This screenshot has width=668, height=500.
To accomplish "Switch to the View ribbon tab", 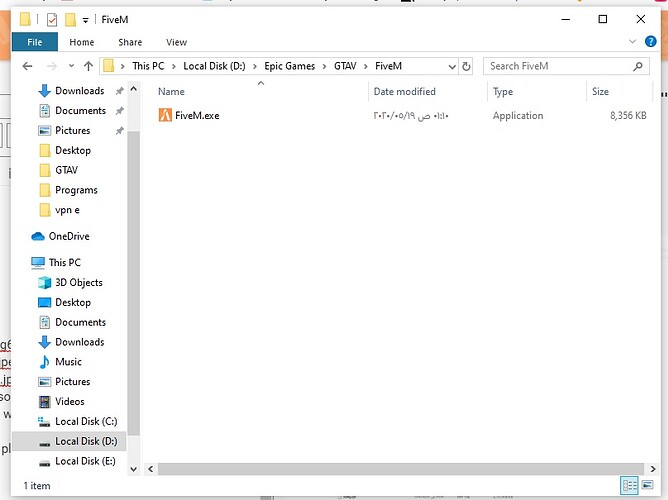I will point(176,42).
